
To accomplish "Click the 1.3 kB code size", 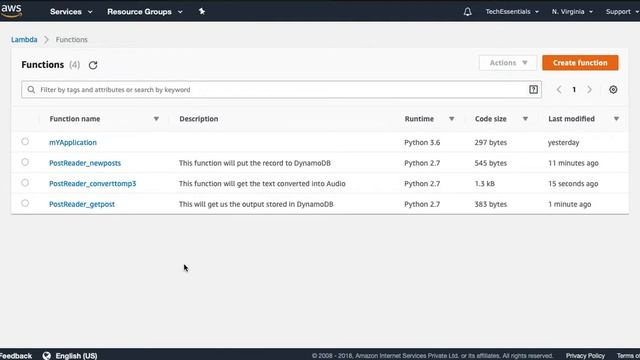I will point(484,183).
